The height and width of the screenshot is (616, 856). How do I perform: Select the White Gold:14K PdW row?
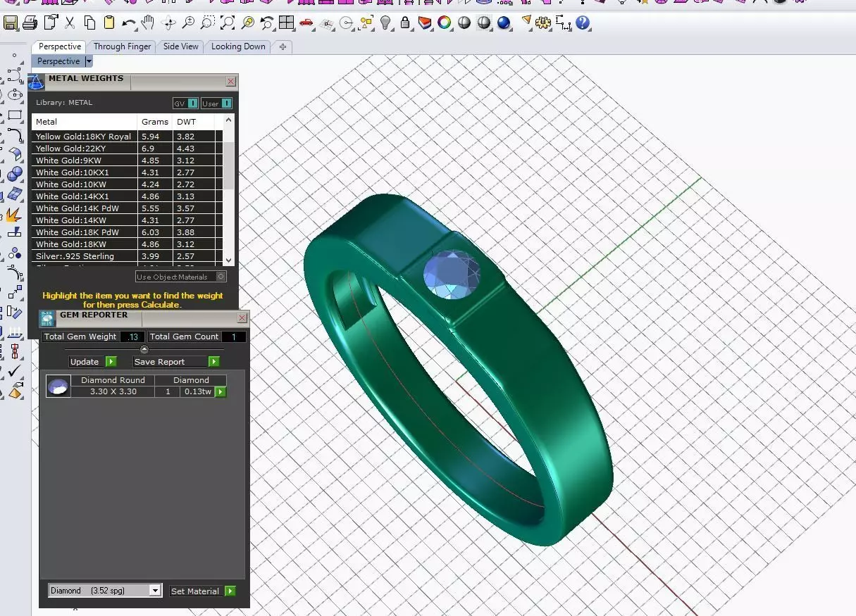pyautogui.click(x=126, y=208)
